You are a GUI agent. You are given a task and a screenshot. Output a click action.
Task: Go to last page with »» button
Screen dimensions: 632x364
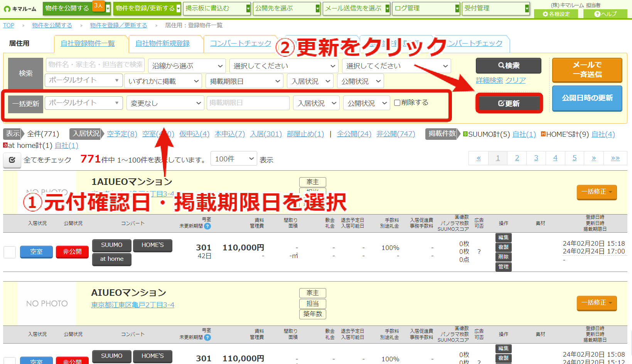(x=615, y=158)
